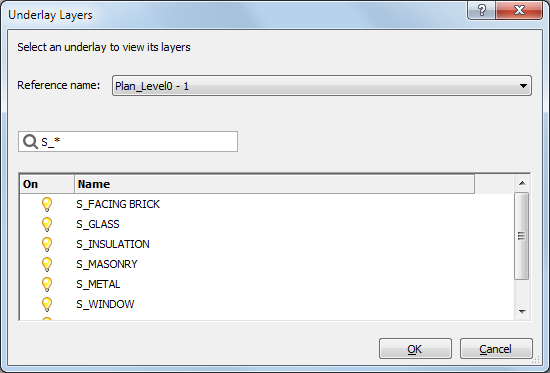This screenshot has width=550, height=373.
Task: Click the lightbulb icon beside S_MASONRY
Action: tap(47, 264)
